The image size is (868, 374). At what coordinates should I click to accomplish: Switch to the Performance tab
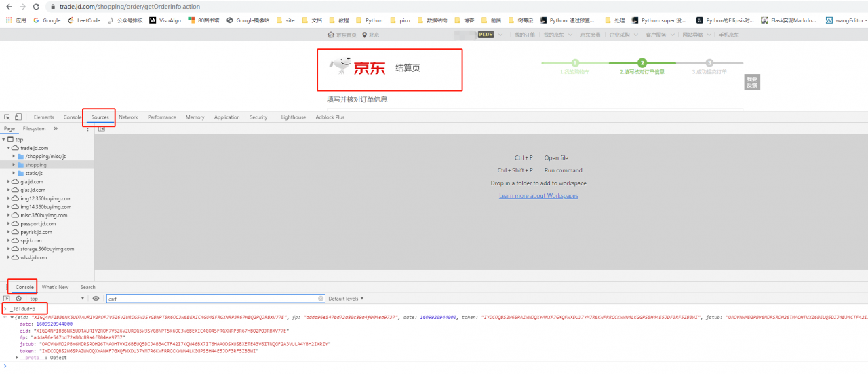pyautogui.click(x=161, y=117)
